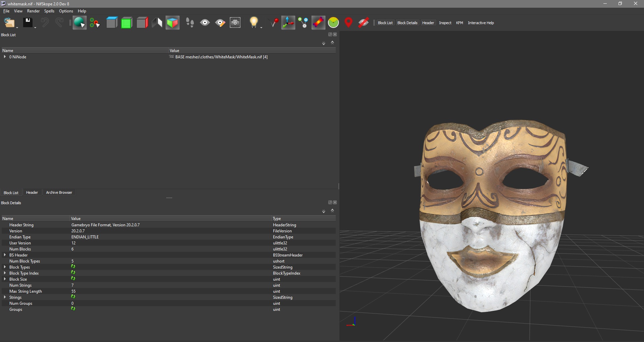The image size is (644, 342).
Task: Click the lighting lightbulb icon
Action: pyautogui.click(x=254, y=23)
